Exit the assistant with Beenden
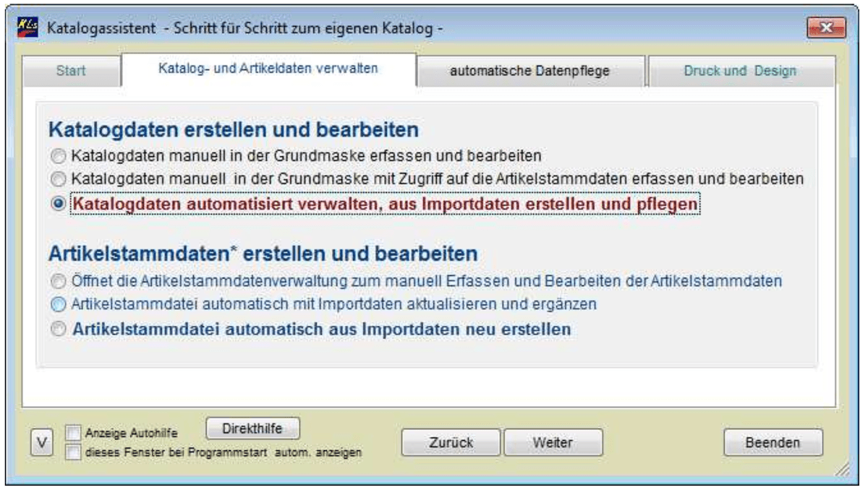 pos(773,442)
